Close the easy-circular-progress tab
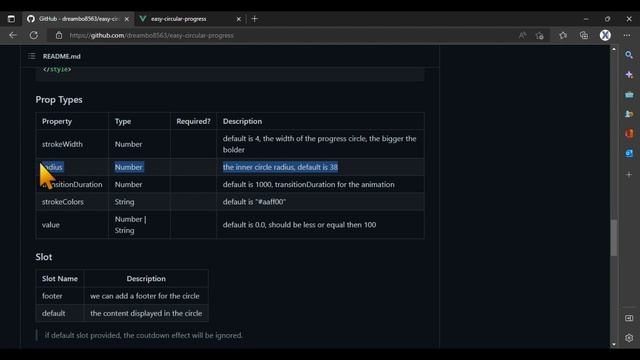The image size is (640, 360). tap(239, 19)
